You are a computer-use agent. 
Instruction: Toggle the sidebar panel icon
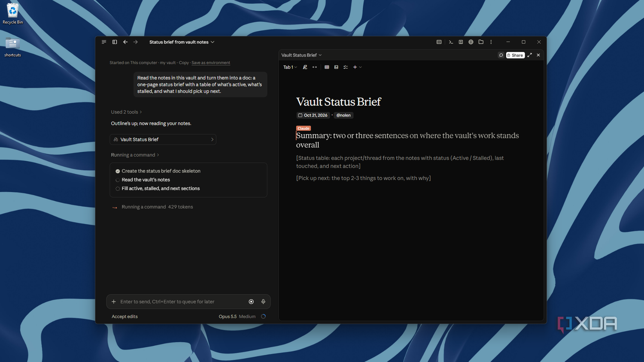click(x=115, y=42)
